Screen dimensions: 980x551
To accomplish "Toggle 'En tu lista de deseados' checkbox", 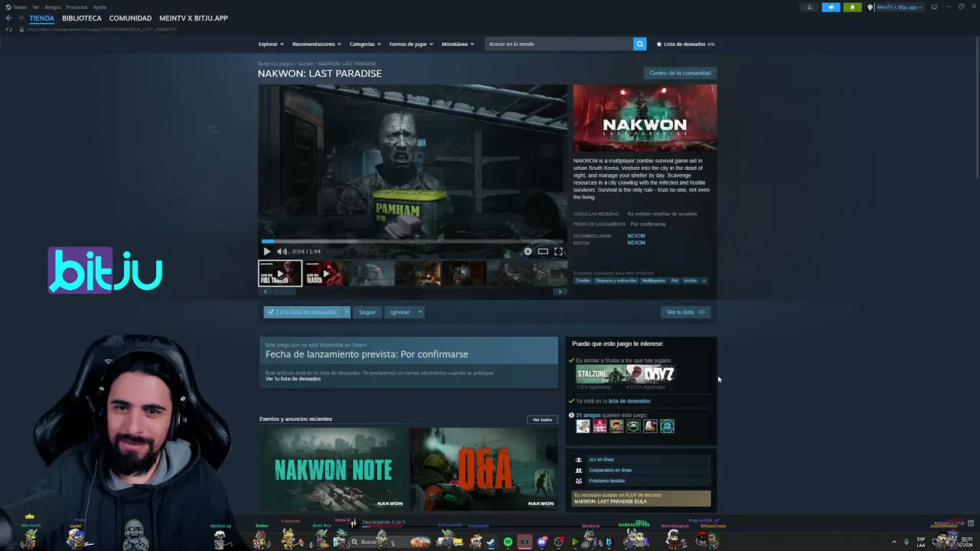I will tap(270, 312).
